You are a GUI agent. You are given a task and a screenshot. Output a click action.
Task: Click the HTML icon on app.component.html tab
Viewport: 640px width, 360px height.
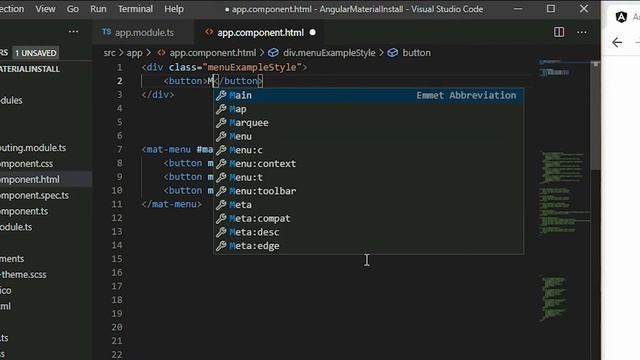(x=209, y=32)
